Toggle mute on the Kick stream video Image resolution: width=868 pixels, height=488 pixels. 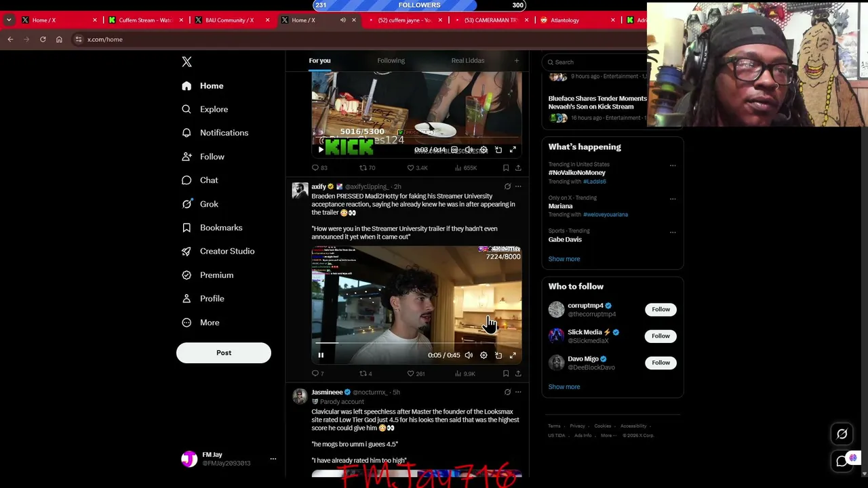coord(469,150)
